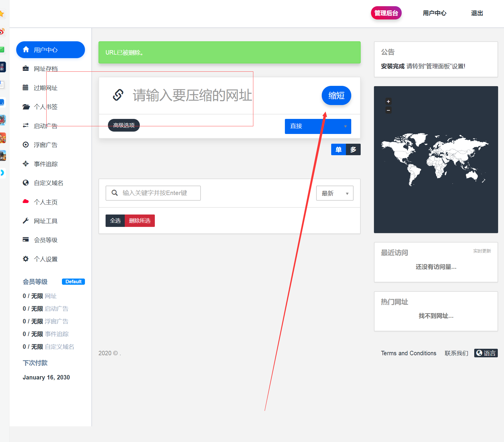Click the wrench icon for 网址工具
The height and width of the screenshot is (442, 504).
[26, 221]
